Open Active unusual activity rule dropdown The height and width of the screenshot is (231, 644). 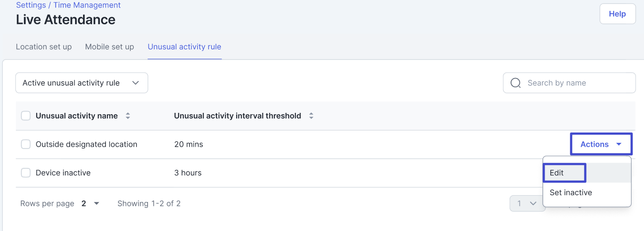81,83
